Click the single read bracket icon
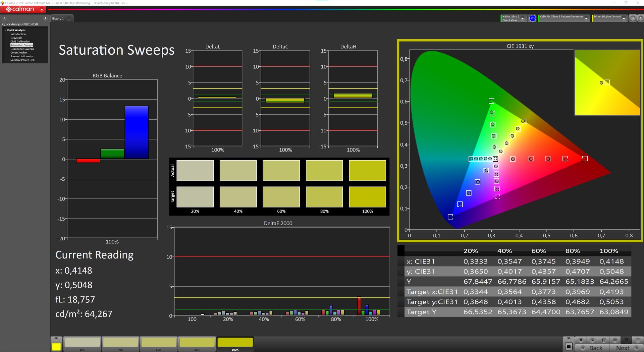The width and height of the screenshot is (644, 352). (603, 340)
